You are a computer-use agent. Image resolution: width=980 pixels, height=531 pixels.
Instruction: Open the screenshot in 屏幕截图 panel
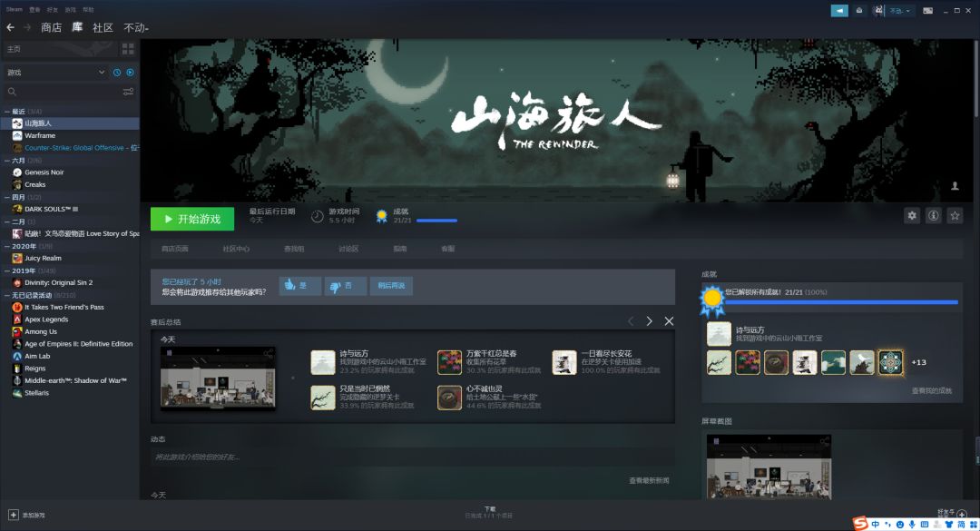point(769,467)
